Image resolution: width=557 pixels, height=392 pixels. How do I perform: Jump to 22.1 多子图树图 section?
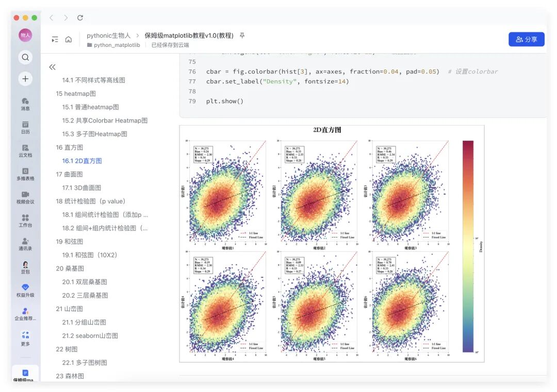pos(85,363)
